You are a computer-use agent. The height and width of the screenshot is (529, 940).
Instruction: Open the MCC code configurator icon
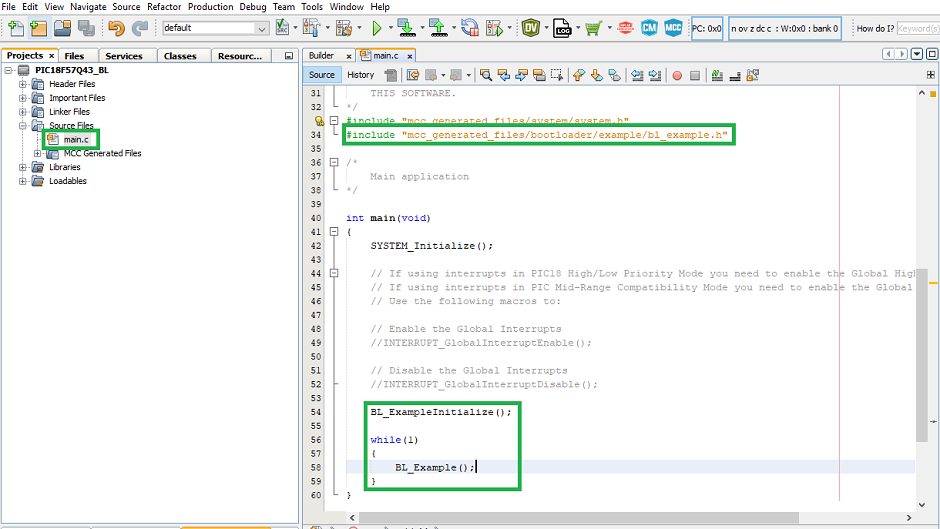(x=674, y=28)
